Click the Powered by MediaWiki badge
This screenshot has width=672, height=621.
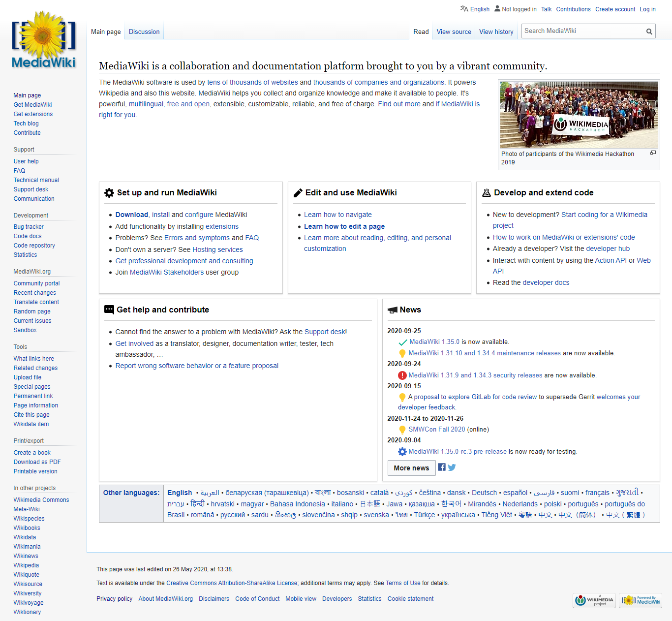pyautogui.click(x=640, y=600)
